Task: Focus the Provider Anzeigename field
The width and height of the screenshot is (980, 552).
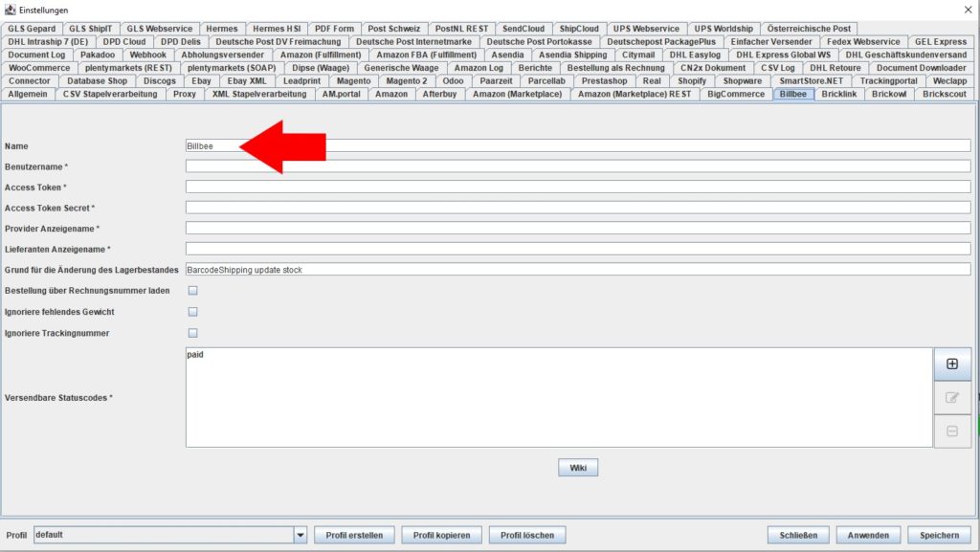Action: [x=578, y=229]
